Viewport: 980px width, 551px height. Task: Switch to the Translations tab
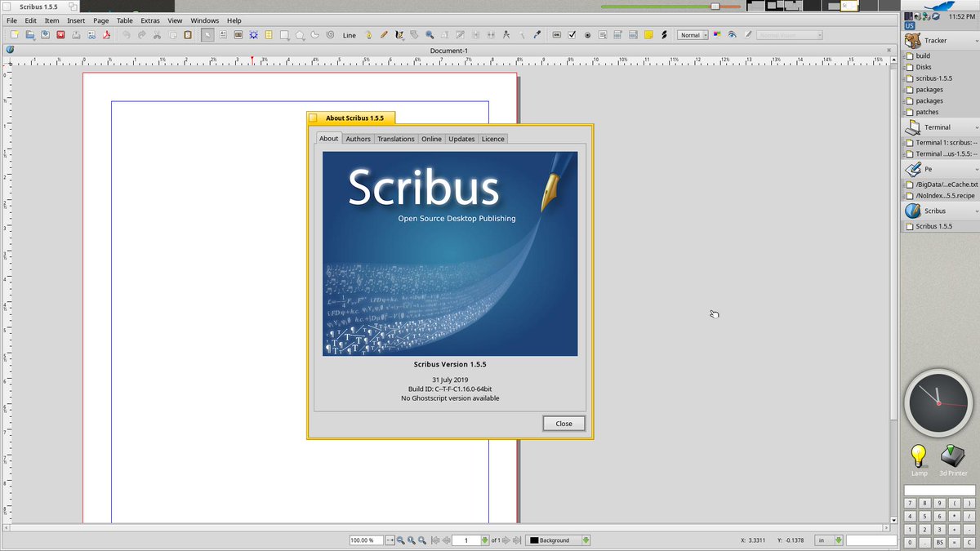pos(396,139)
